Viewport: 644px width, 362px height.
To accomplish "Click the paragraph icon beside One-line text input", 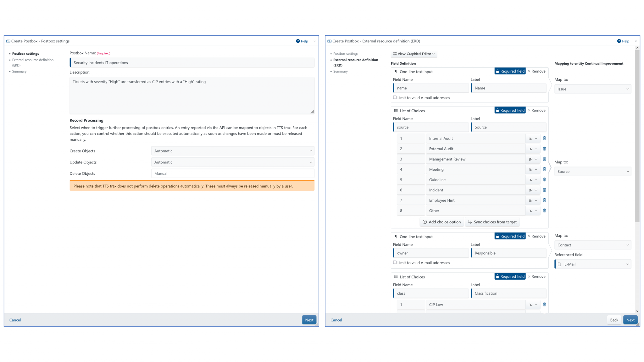I will click(x=396, y=72).
